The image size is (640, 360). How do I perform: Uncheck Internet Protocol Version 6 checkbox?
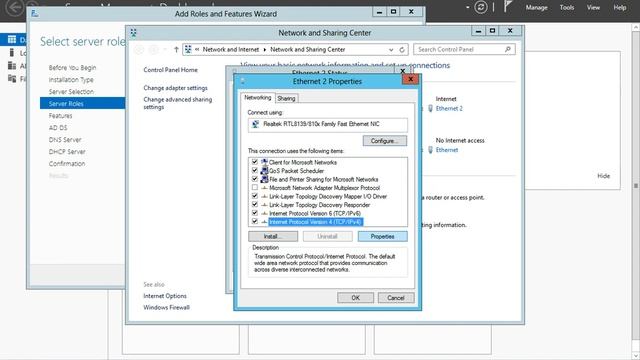[255, 213]
